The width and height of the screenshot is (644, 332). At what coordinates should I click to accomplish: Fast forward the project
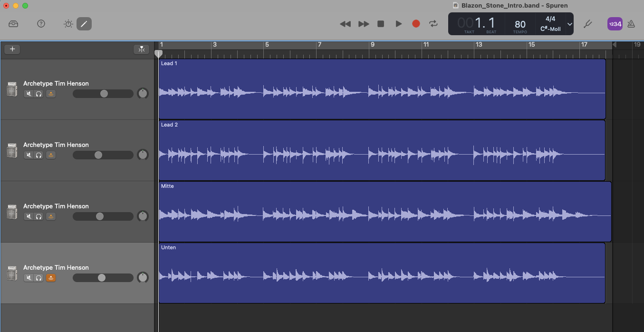point(364,24)
